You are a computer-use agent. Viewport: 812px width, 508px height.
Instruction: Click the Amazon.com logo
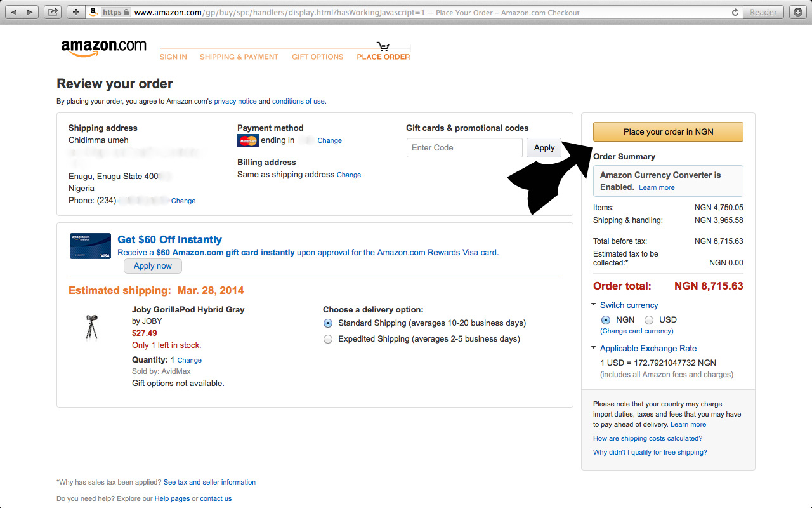103,48
